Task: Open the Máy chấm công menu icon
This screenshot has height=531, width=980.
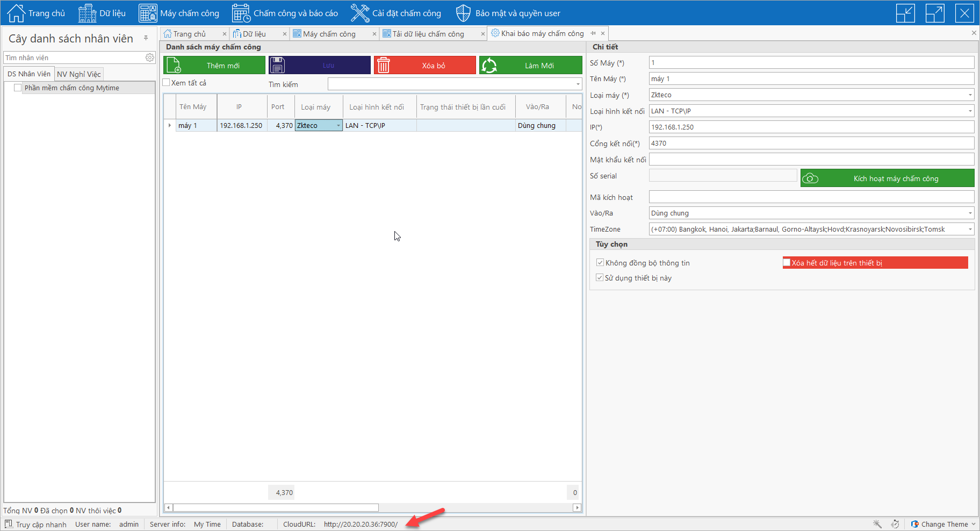Action: click(148, 13)
